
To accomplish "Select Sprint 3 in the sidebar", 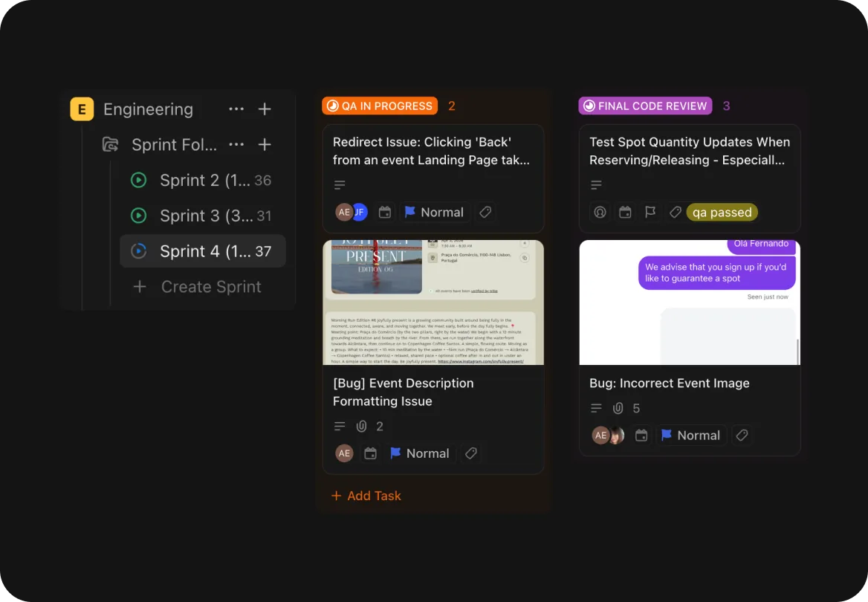I will point(203,216).
